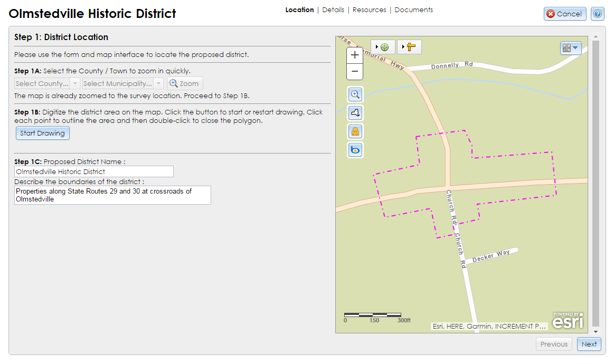Screen dimensions: 614x364
Task: Switch to the Details tab
Action: [x=333, y=9]
